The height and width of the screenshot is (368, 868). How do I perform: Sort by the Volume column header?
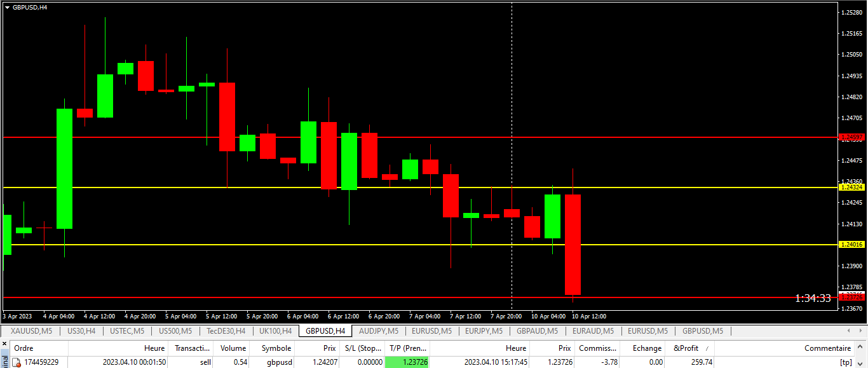pyautogui.click(x=233, y=348)
